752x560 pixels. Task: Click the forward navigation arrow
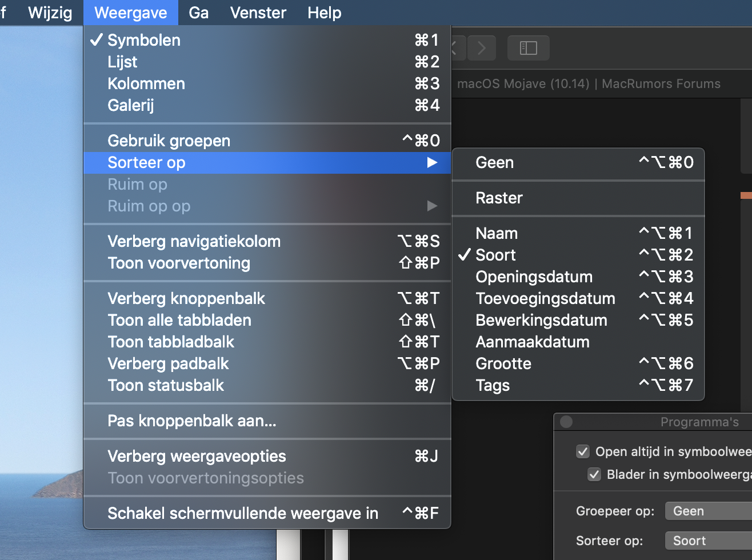482,48
